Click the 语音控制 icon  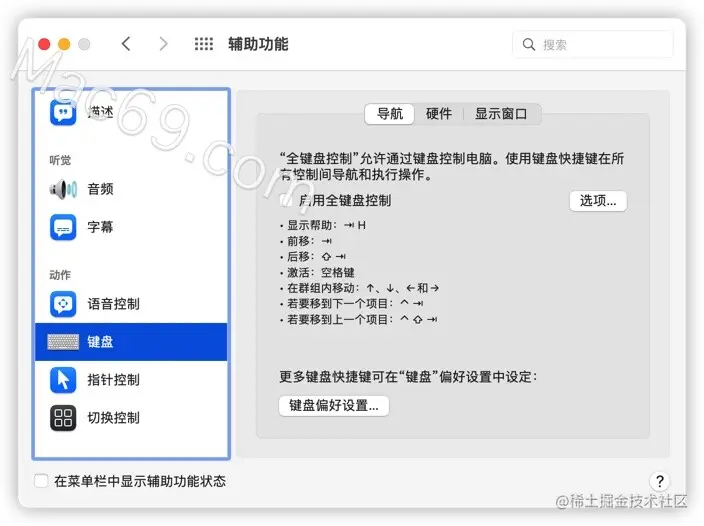pyautogui.click(x=63, y=304)
